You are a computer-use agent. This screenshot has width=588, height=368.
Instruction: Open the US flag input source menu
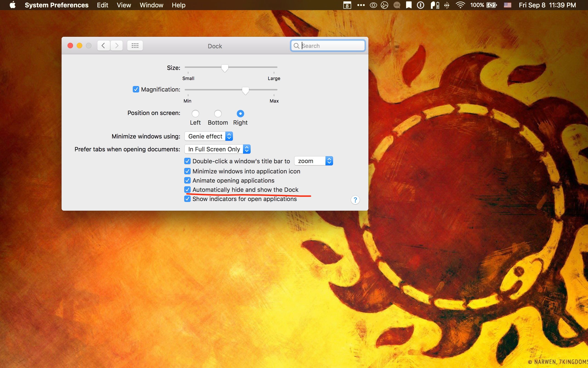point(507,5)
